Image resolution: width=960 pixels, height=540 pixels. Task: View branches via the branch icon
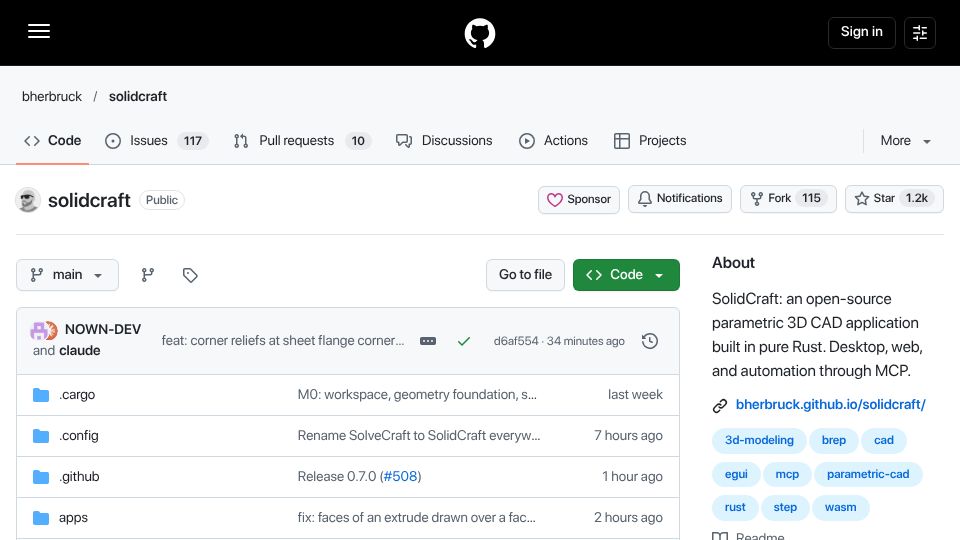click(x=148, y=275)
